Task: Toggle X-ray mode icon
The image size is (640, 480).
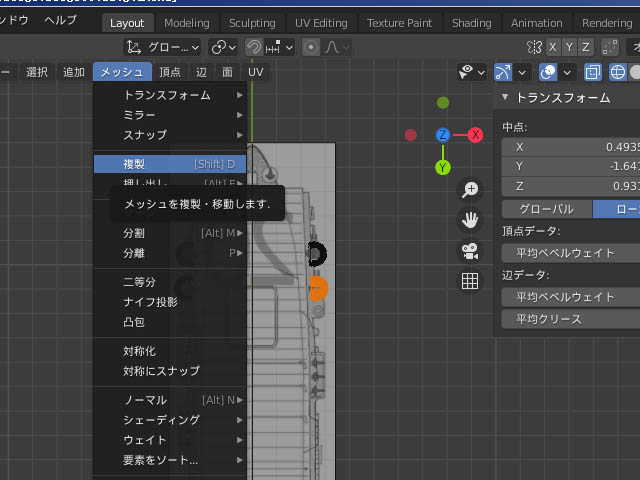Action: [593, 73]
